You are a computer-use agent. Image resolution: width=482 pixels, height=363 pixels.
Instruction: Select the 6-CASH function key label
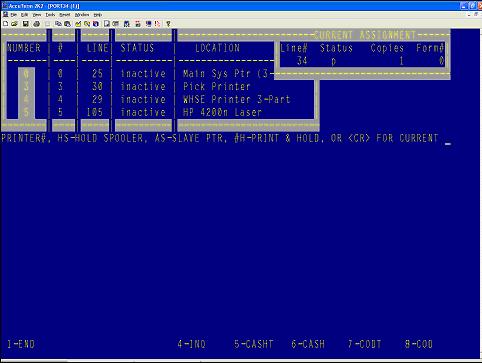click(x=308, y=344)
